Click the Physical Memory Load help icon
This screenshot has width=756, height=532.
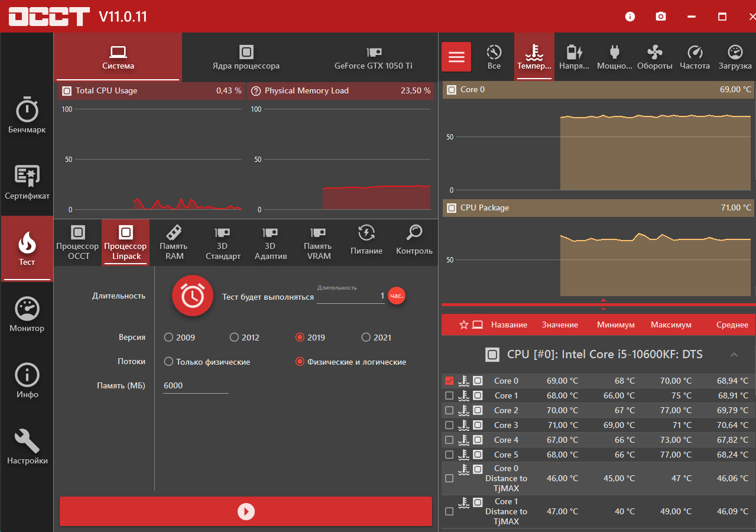pos(256,90)
